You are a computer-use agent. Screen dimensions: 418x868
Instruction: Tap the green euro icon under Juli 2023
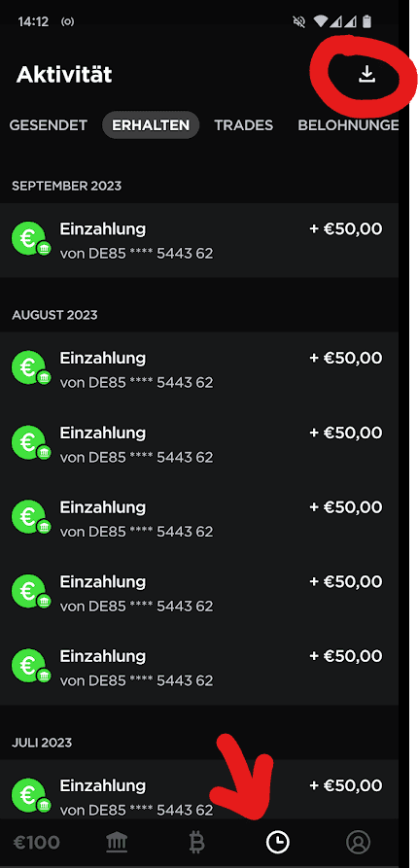click(x=31, y=796)
